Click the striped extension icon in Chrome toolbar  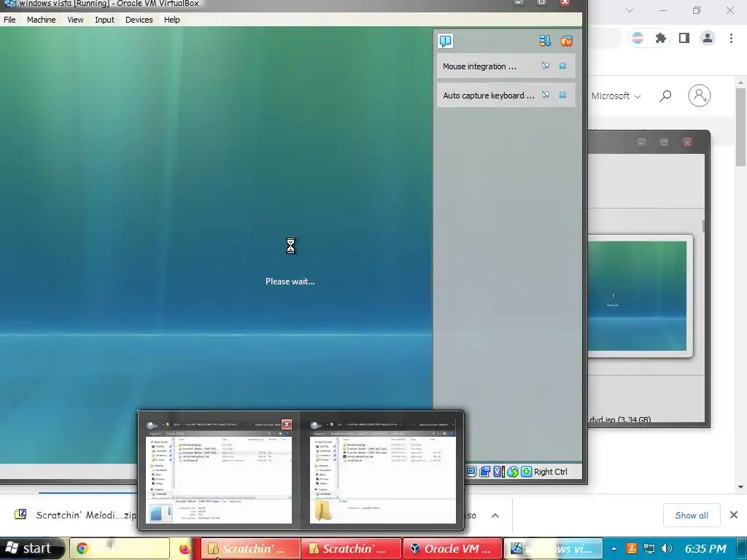click(x=637, y=38)
